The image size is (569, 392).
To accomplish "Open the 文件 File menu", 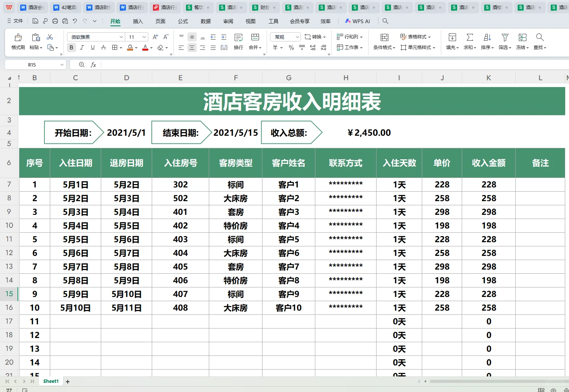I will coord(15,21).
